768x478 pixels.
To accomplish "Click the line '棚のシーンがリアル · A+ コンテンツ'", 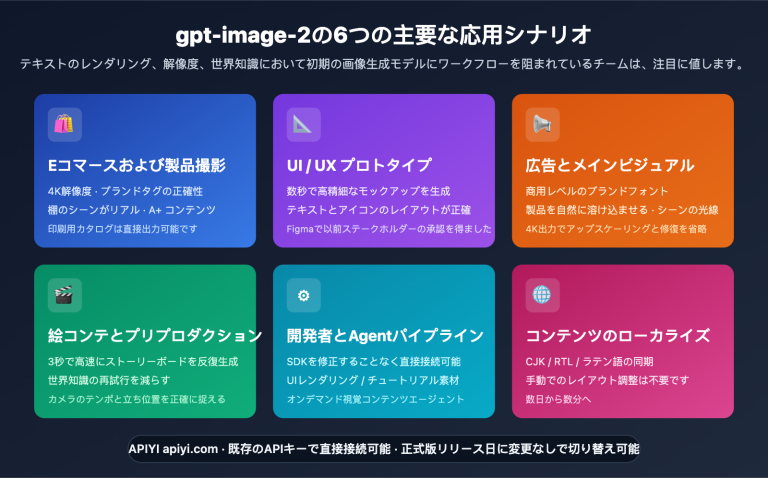I will (132, 210).
